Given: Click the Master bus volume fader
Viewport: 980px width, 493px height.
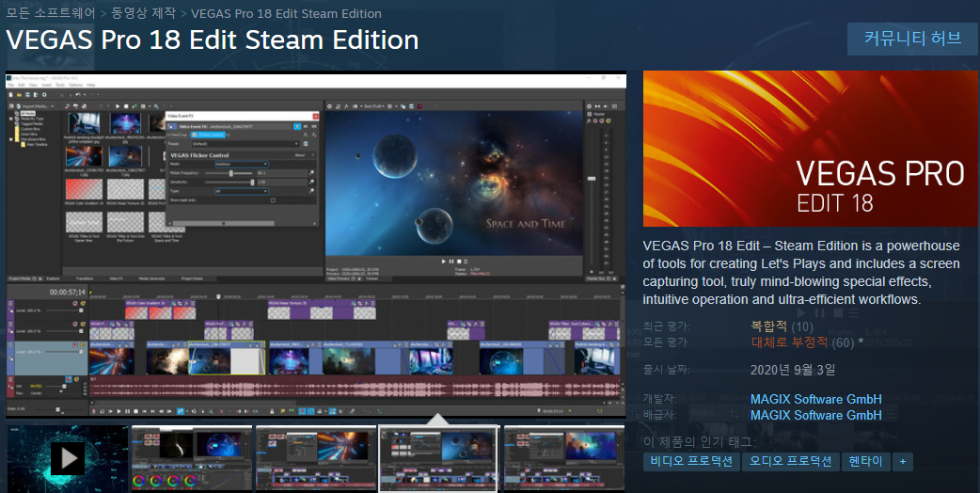Looking at the screenshot, I should (x=592, y=179).
